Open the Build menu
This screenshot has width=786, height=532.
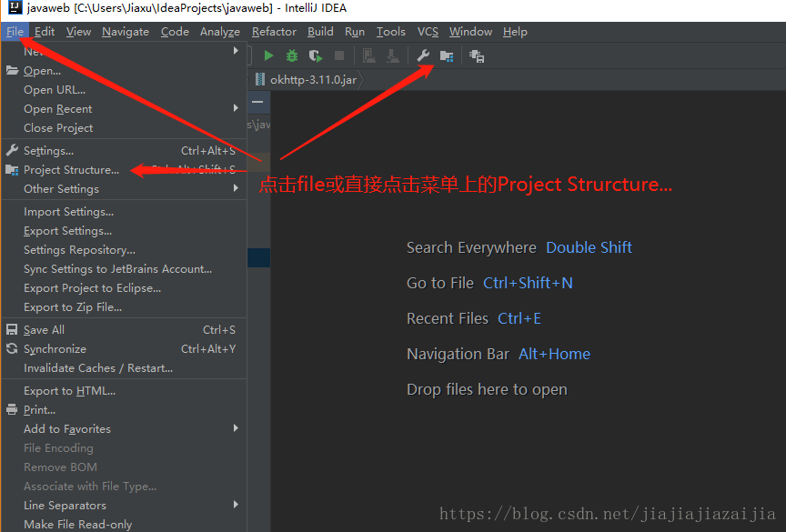click(x=320, y=32)
